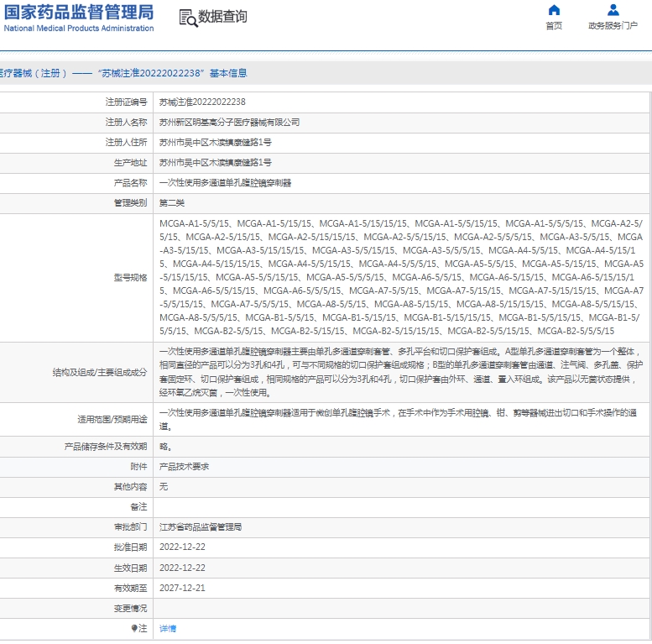Viewport: 652px width, 644px height.
Task: Click the 备注 label
Action: point(139,506)
